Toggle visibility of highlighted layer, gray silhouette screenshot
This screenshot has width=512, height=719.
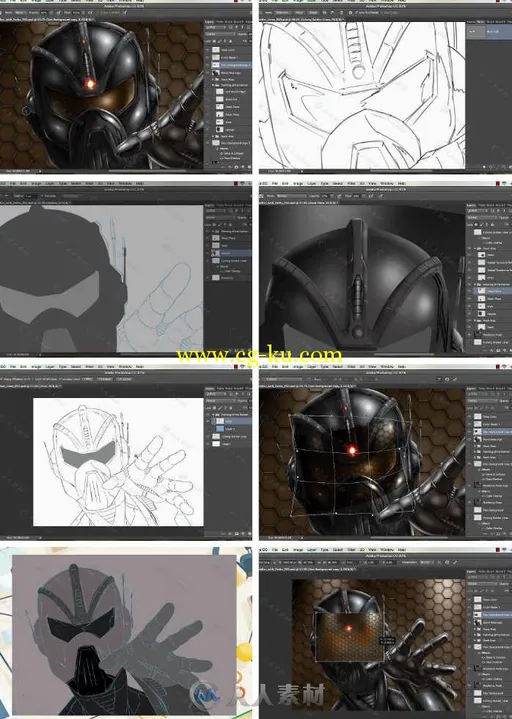pyautogui.click(x=208, y=253)
